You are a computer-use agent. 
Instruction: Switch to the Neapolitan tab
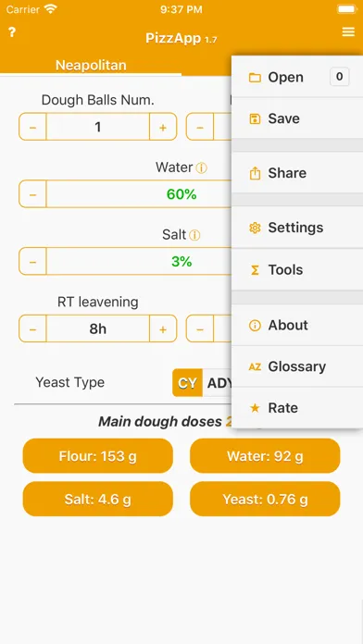(91, 65)
